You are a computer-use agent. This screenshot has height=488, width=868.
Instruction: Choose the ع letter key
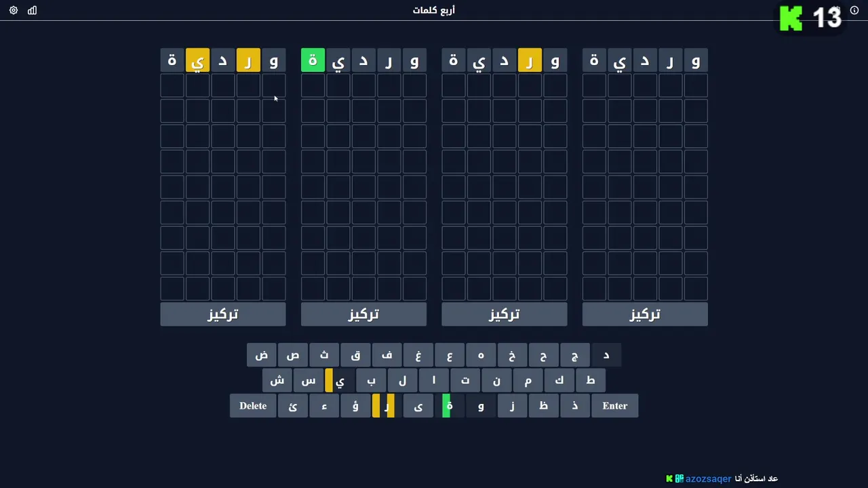point(450,355)
